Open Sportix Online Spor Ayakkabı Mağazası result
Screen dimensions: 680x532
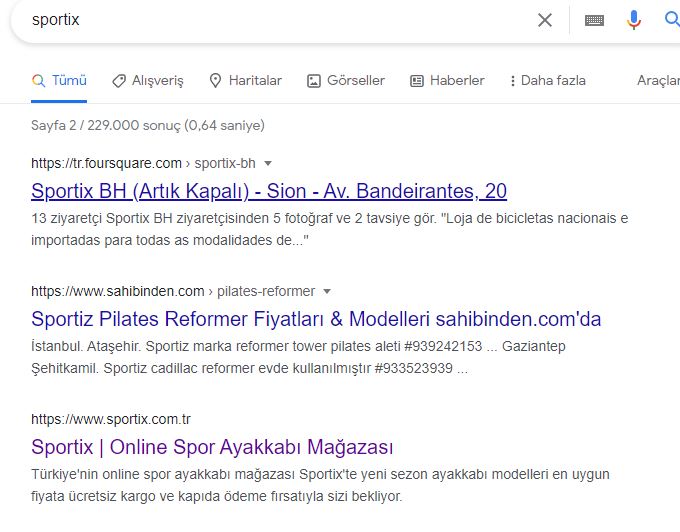[212, 447]
